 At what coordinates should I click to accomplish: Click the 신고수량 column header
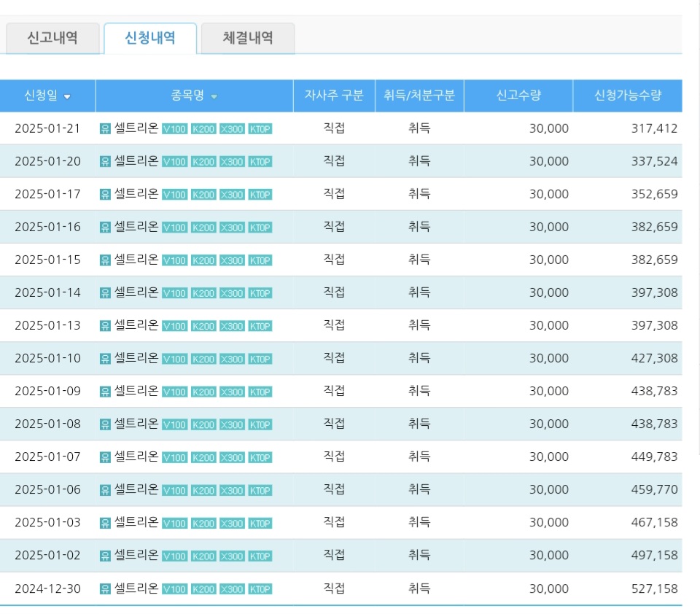tap(518, 96)
